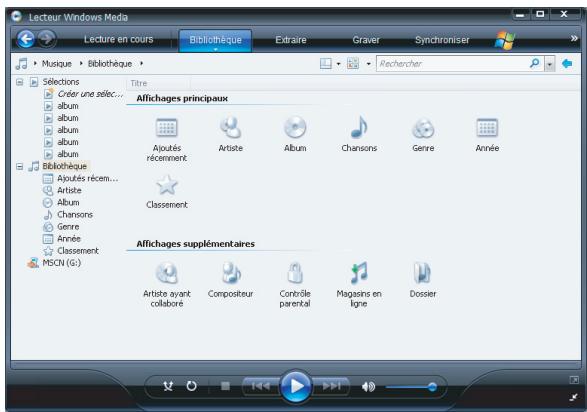This screenshot has height=412, width=587.
Task: Adjust the volume slider
Action: [411, 387]
